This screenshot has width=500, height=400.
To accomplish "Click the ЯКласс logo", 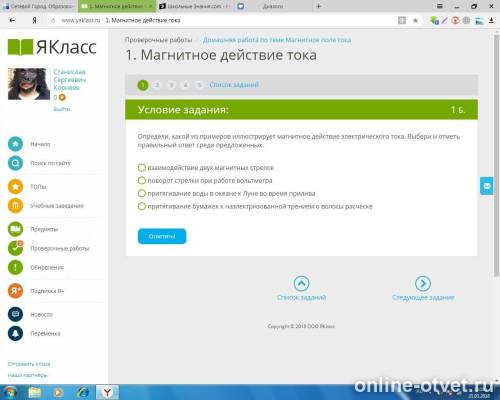I will pos(52,47).
